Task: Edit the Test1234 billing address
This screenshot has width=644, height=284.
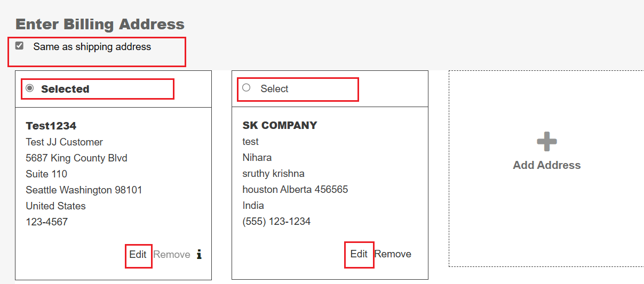Action: pyautogui.click(x=138, y=255)
